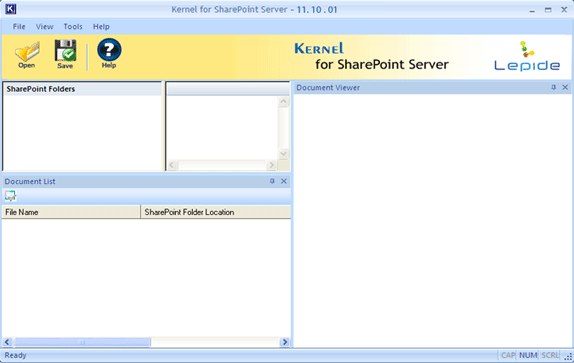
Task: Click the NUM indicator in status bar
Action: tap(528, 355)
